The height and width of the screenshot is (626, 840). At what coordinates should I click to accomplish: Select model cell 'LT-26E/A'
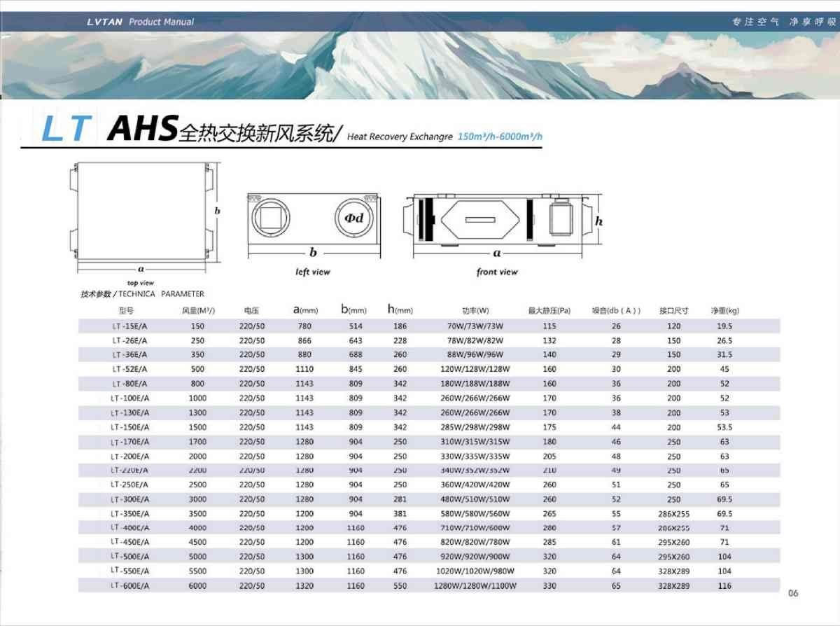pos(129,340)
